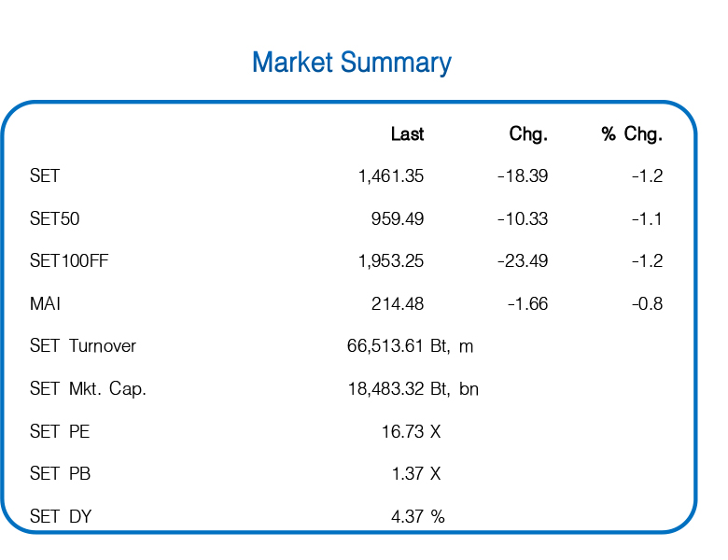
Task: Click market cap value 18,483.32 Bt, bn
Action: [413, 388]
